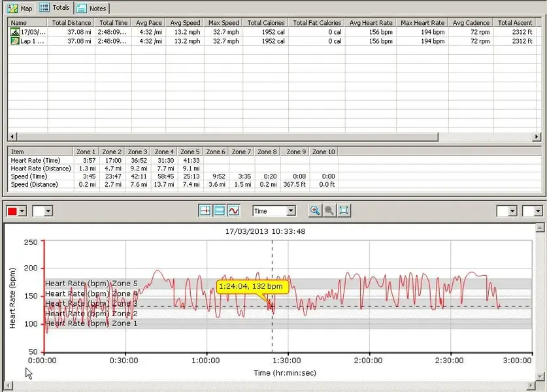Click the red series color swatch
This screenshot has height=392, width=547.
[x=12, y=211]
